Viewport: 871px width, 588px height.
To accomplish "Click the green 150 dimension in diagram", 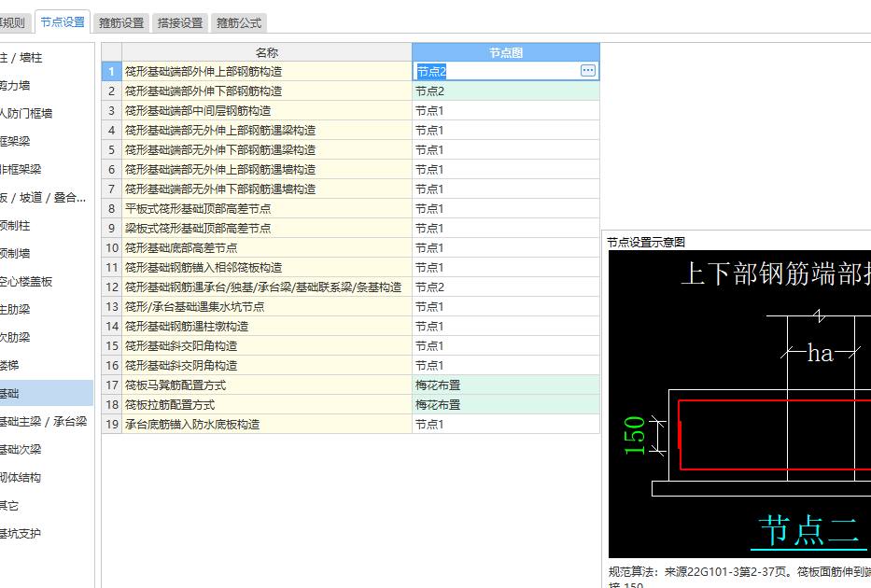I will pos(635,436).
